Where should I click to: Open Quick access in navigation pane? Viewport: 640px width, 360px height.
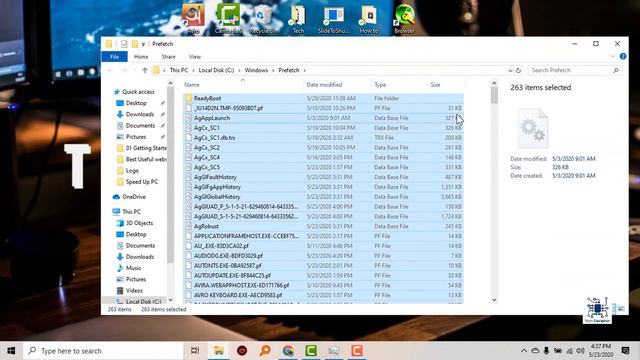(138, 92)
